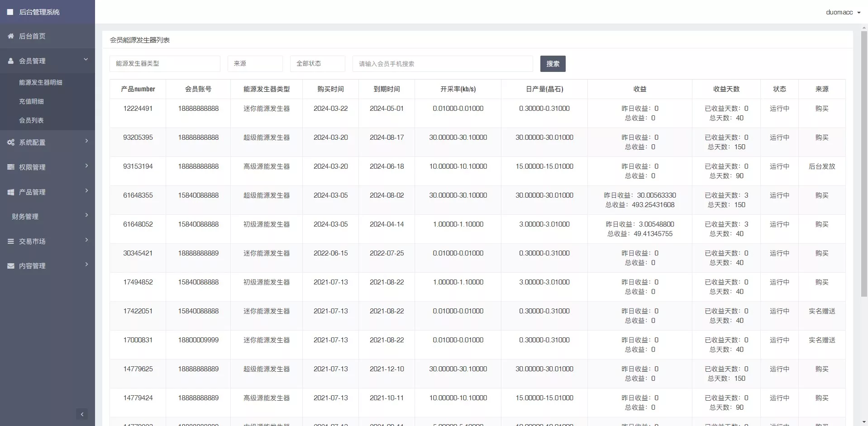The height and width of the screenshot is (426, 868).
Task: Open 会员列表 in sidebar
Action: pos(32,120)
